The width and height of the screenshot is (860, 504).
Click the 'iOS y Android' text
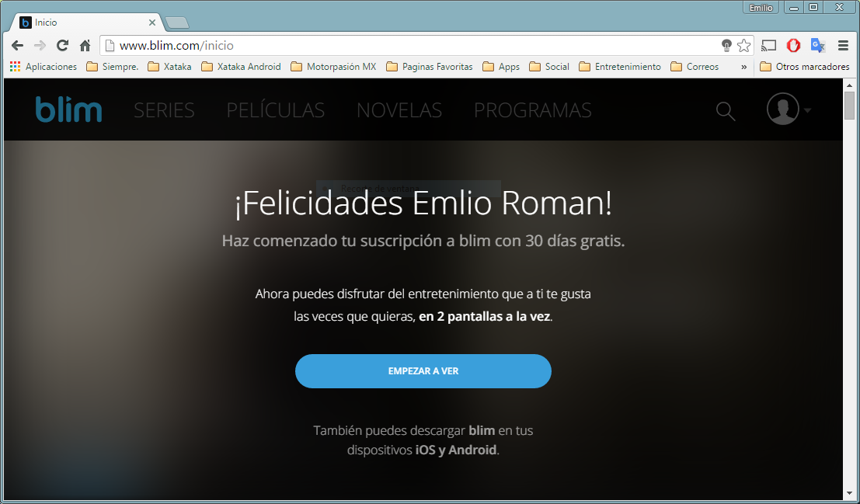pos(456,450)
